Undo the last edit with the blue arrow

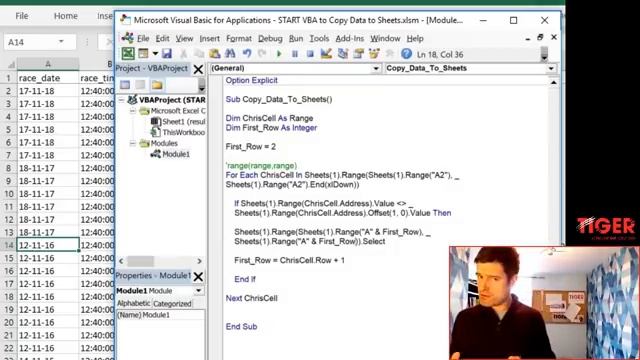click(247, 53)
